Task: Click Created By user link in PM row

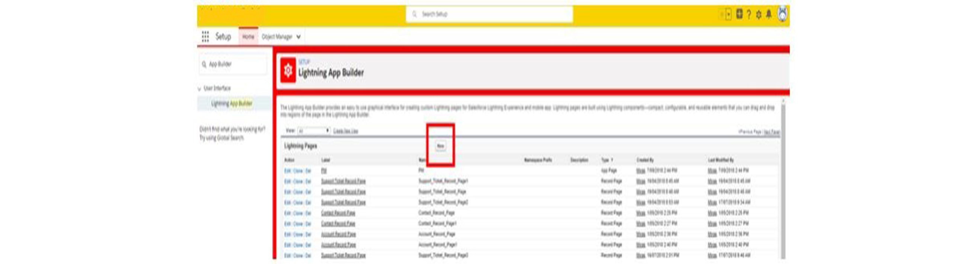Action: point(640,171)
